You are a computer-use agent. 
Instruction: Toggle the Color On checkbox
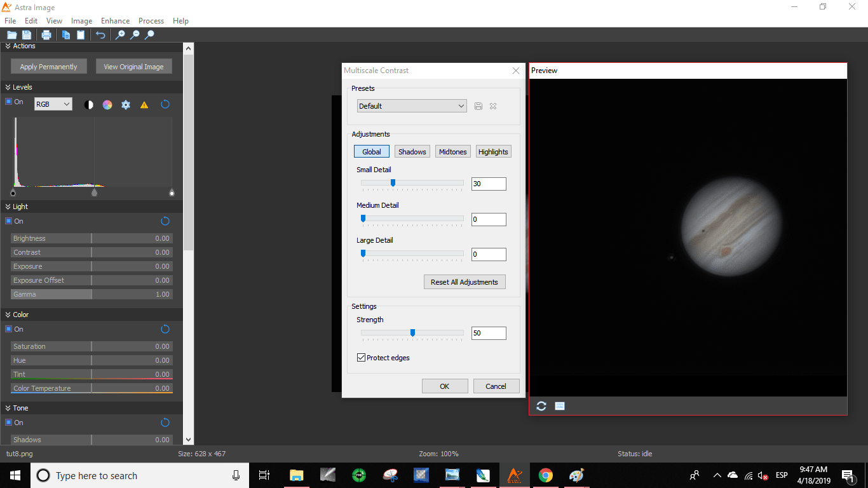(x=9, y=329)
